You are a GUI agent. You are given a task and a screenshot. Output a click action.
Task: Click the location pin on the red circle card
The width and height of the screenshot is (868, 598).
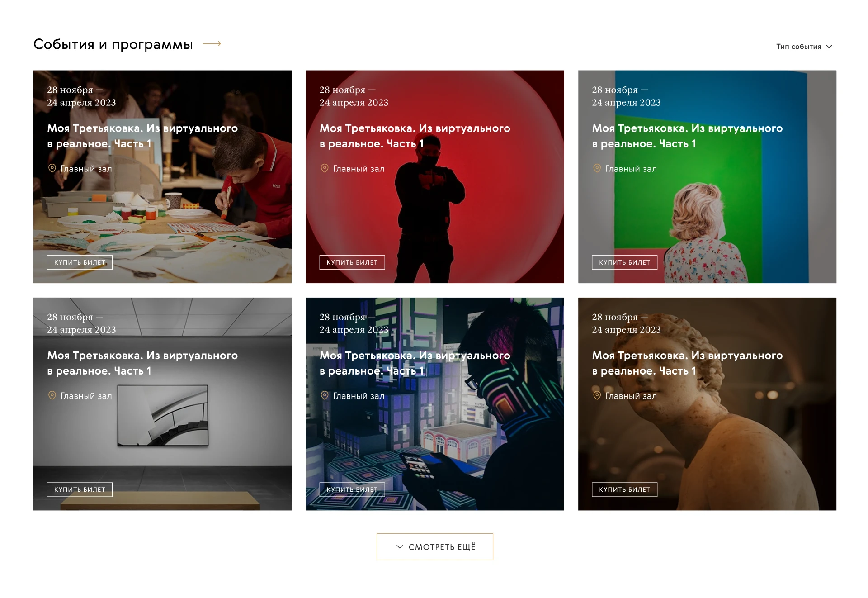[325, 168]
